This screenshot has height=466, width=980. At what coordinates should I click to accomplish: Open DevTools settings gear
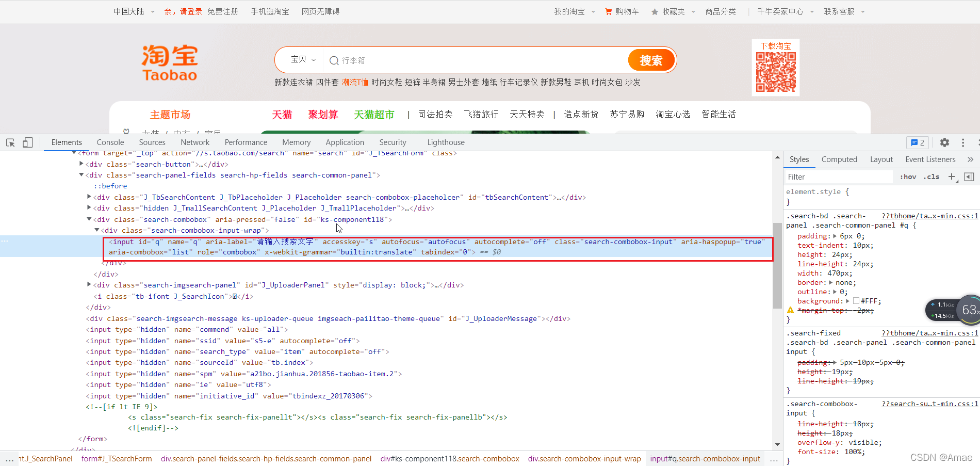pos(944,143)
